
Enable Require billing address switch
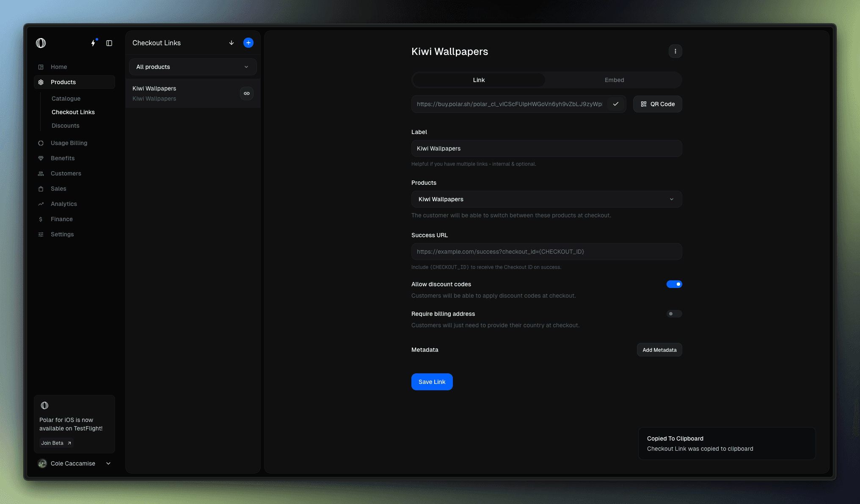pos(674,314)
